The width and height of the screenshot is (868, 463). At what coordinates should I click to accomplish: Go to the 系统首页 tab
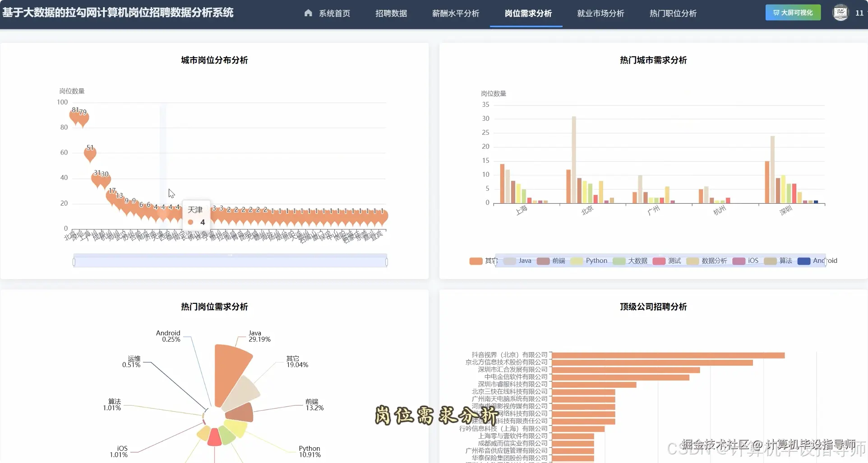(328, 13)
